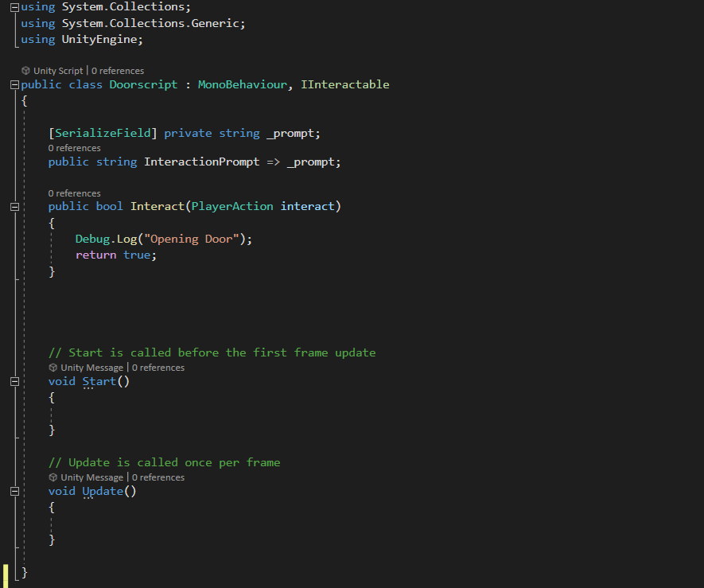Image resolution: width=704 pixels, height=588 pixels.
Task: Open '0 references' link above Start method
Action: 158,368
